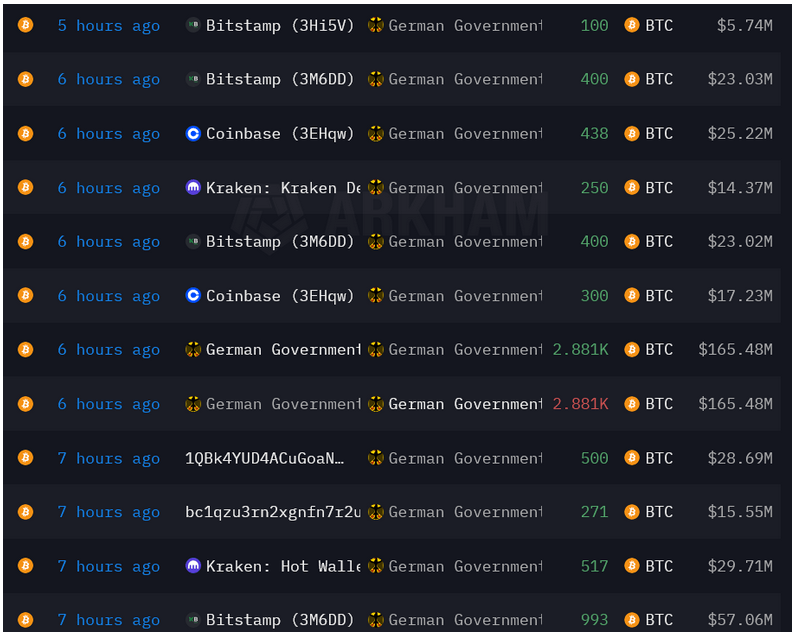This screenshot has height=636, width=794.
Task: Click the value '$57.06M'
Action: 740,620
